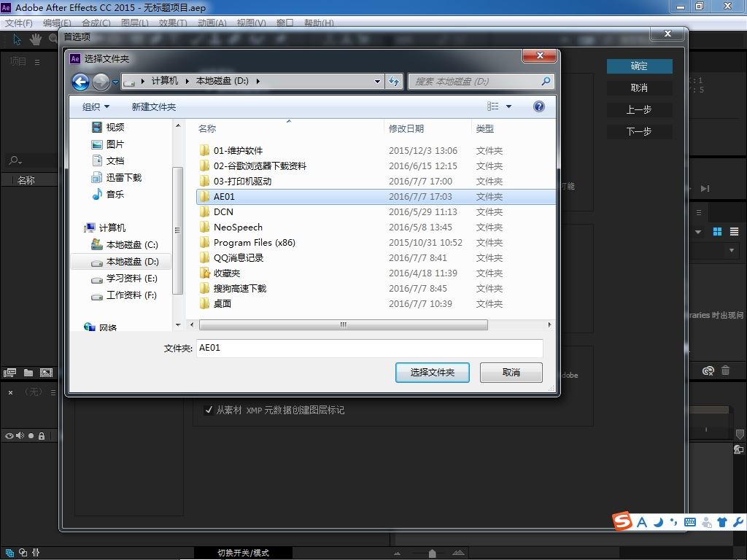This screenshot has height=560, width=747.
Task: Select the AE01 folder row
Action: pyautogui.click(x=376, y=196)
